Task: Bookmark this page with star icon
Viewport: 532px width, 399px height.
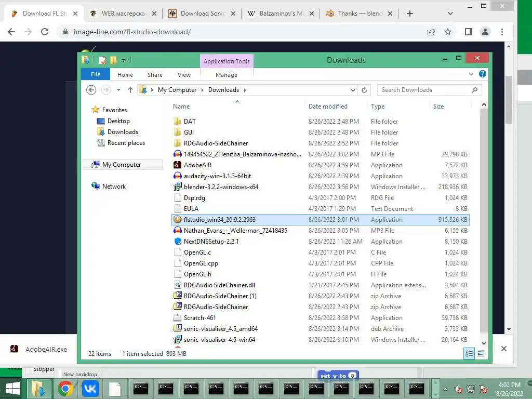Action: (x=448, y=32)
